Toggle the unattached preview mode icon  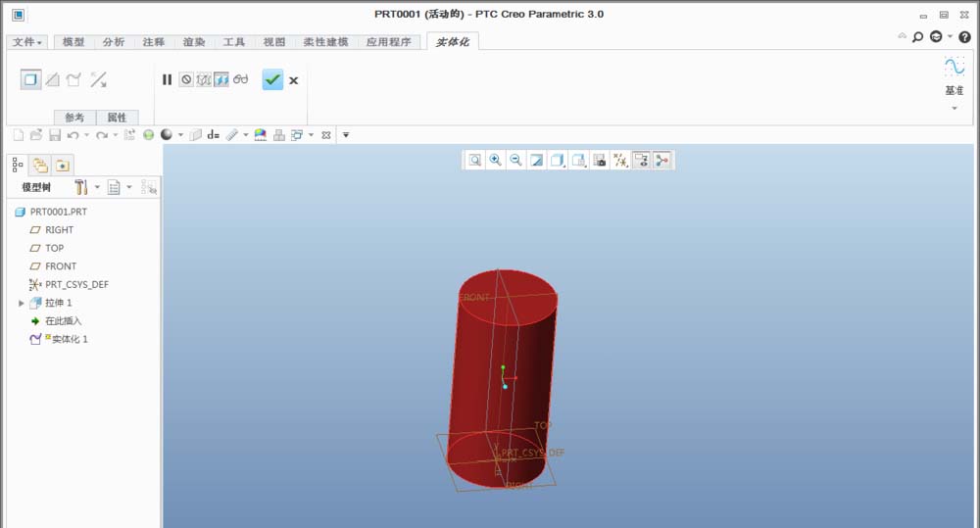pyautogui.click(x=204, y=79)
